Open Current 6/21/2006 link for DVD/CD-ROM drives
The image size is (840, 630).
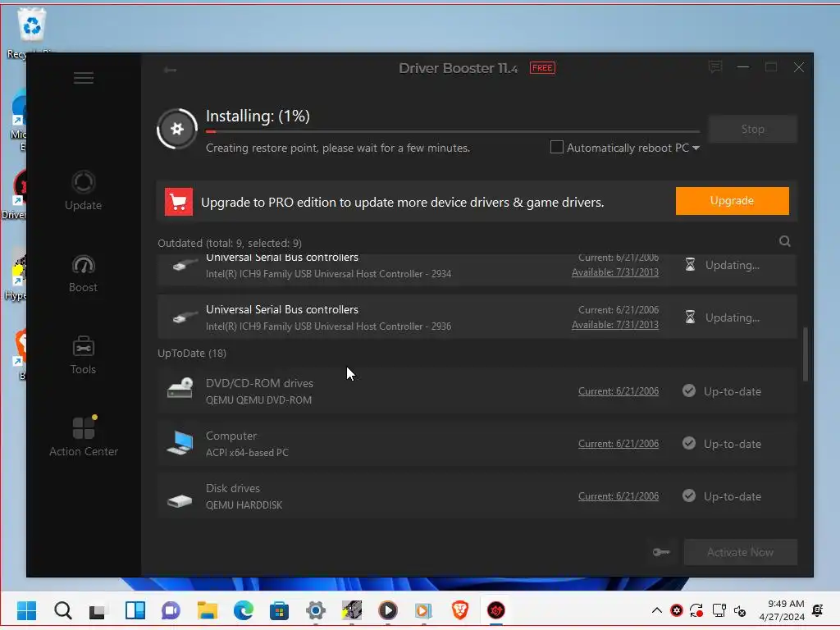click(x=619, y=391)
